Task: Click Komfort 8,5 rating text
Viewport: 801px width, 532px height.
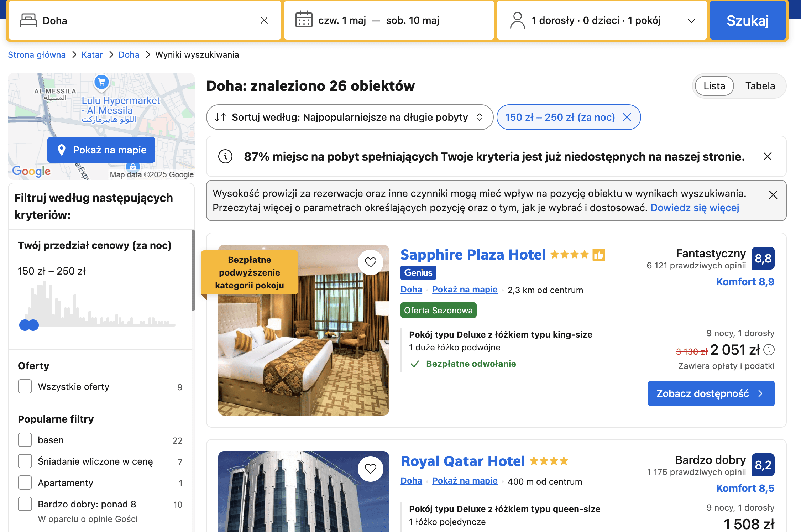Action: (745, 488)
